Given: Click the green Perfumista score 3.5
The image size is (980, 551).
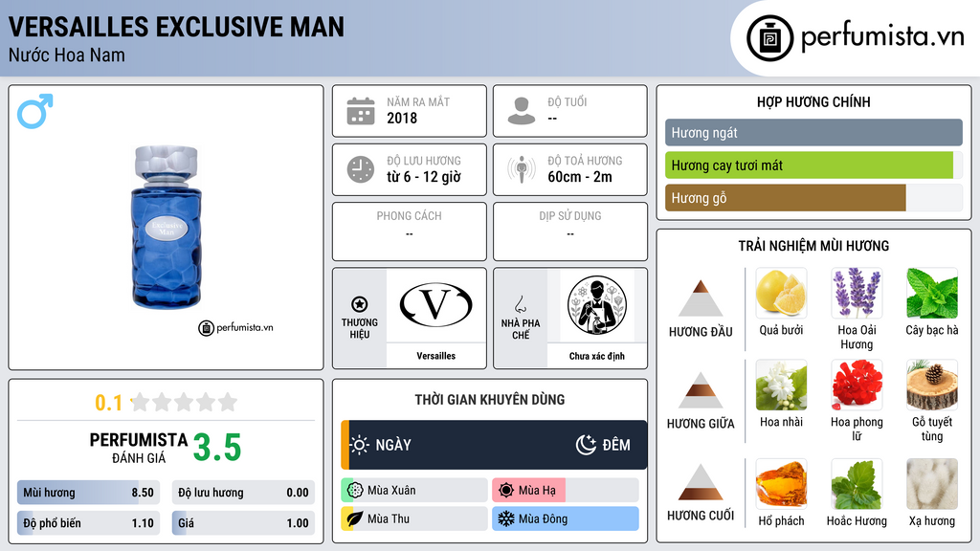Looking at the screenshot, I should [217, 448].
